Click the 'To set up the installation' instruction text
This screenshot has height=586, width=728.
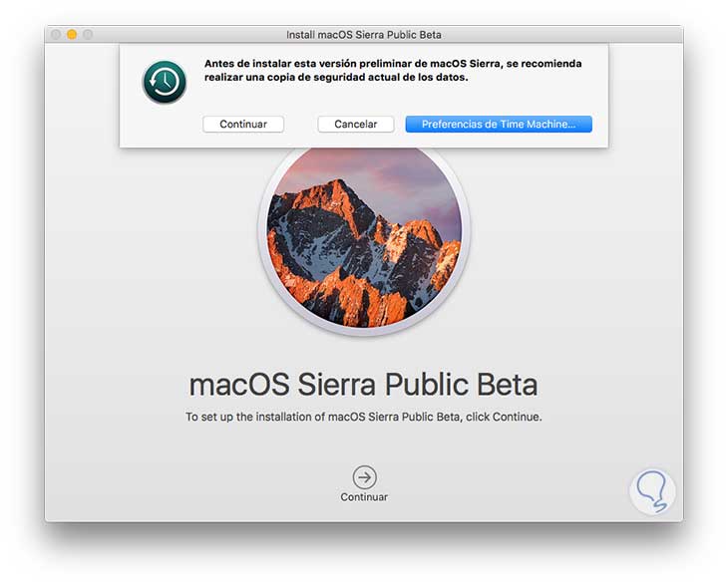(x=364, y=417)
